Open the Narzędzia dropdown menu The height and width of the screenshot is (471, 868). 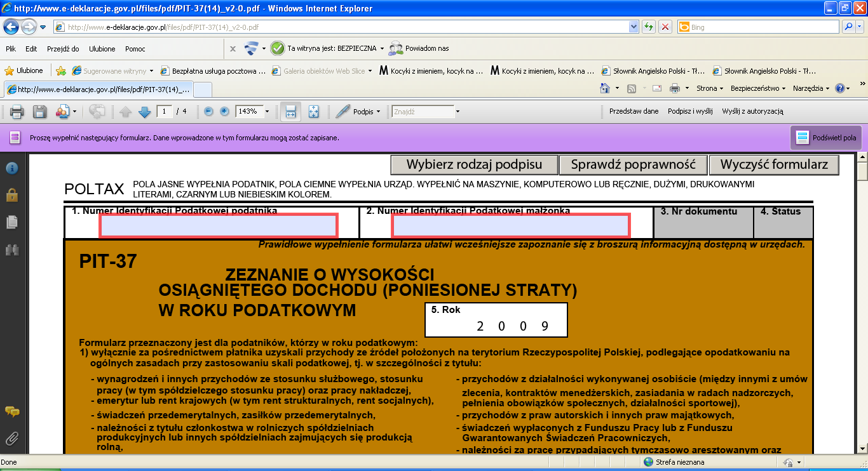click(811, 88)
